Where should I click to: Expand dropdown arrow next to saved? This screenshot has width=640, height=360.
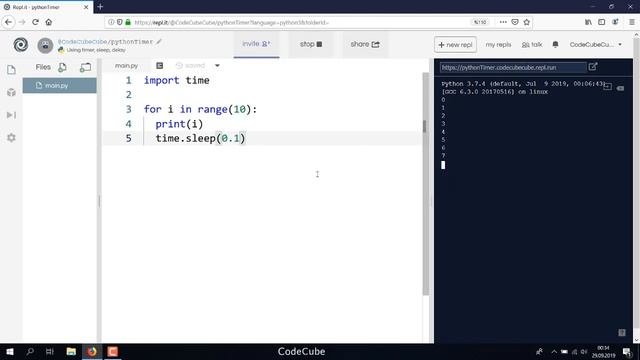point(217,65)
